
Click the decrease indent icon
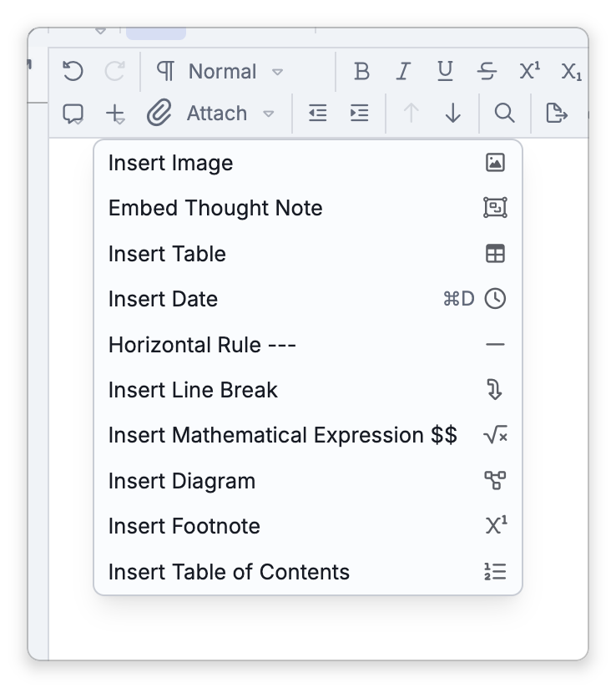[x=318, y=114]
